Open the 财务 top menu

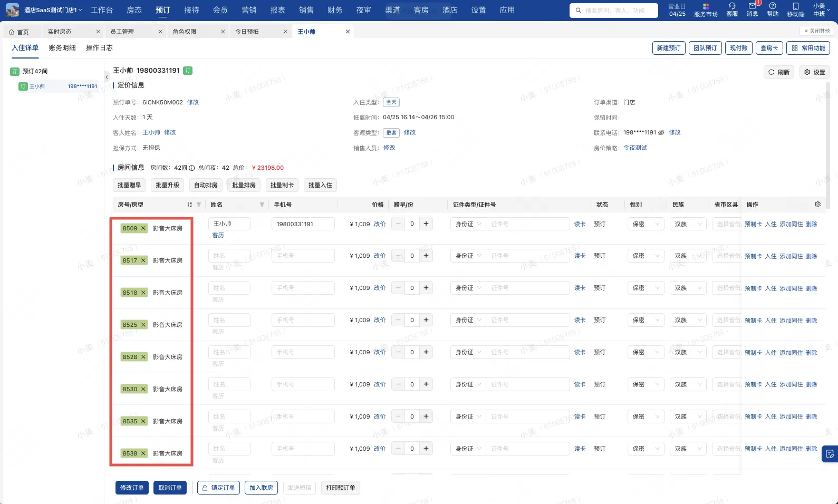(x=335, y=10)
